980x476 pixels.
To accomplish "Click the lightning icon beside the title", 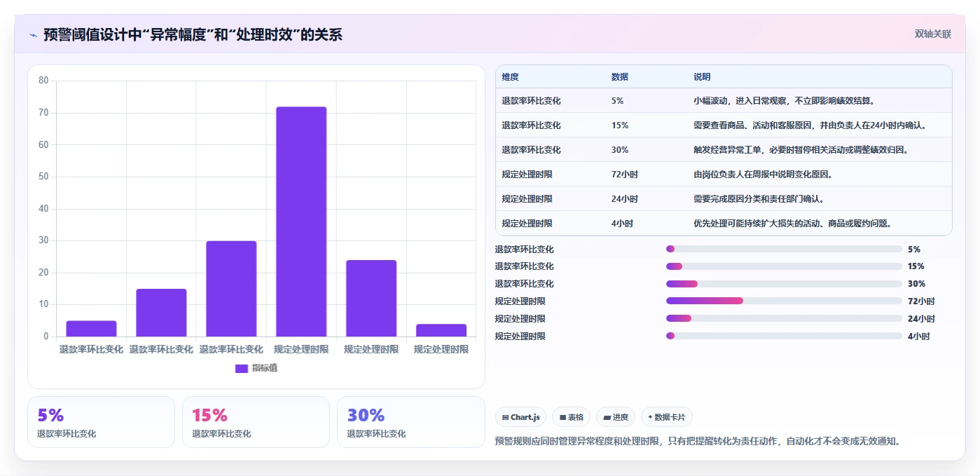I will 34,35.
